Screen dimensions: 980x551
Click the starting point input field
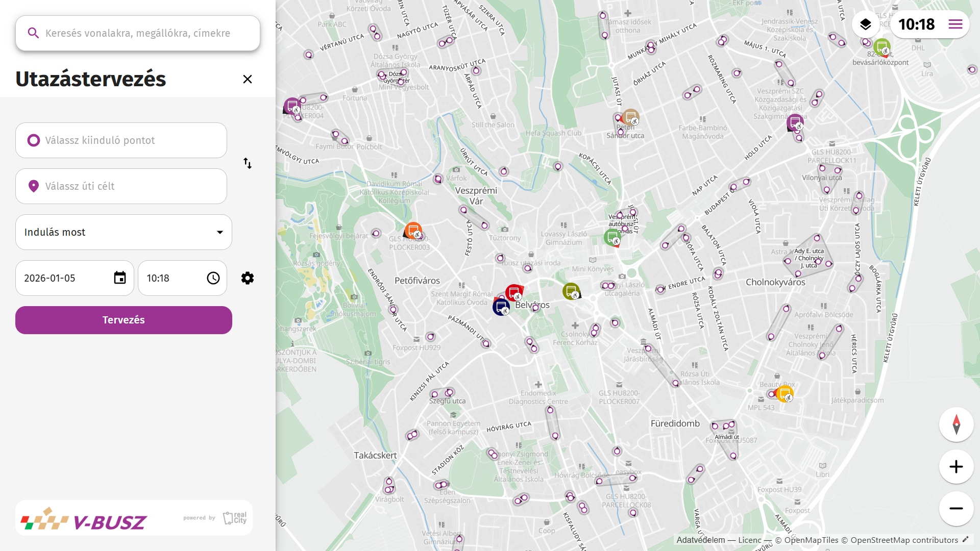[121, 140]
